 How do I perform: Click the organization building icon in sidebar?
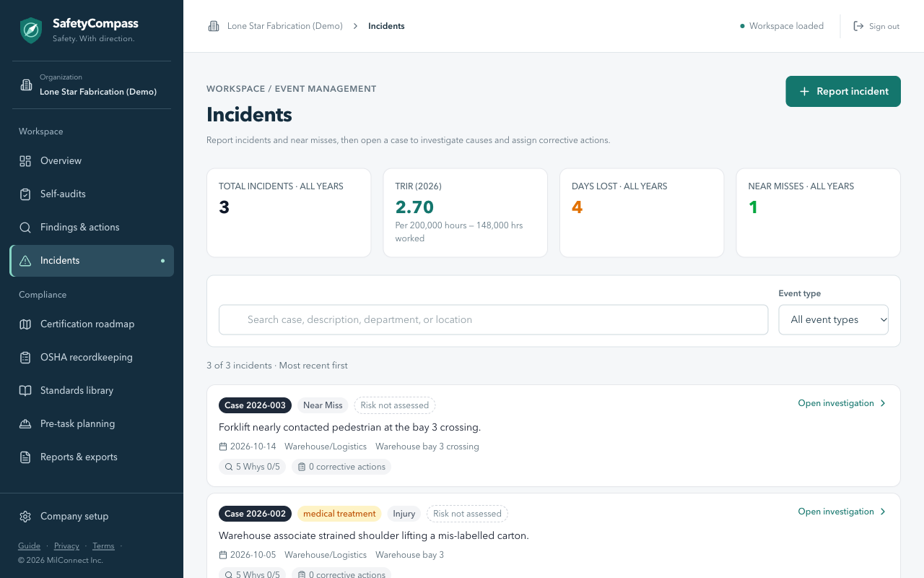coord(26,85)
